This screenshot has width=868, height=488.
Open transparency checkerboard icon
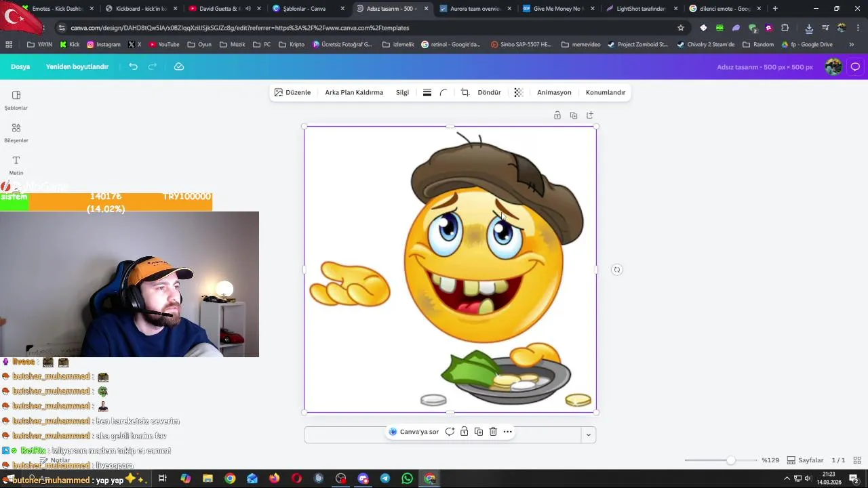click(519, 92)
